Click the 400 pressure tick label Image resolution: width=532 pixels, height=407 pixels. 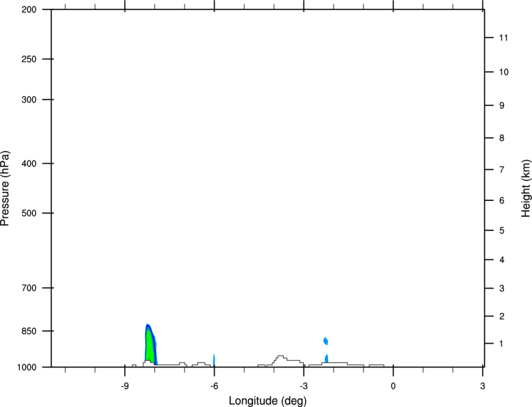(29, 163)
